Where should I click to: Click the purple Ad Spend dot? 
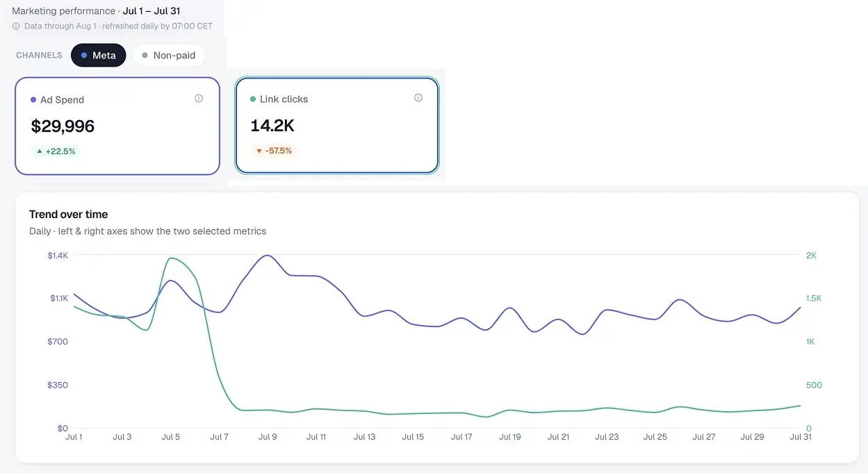(33, 100)
